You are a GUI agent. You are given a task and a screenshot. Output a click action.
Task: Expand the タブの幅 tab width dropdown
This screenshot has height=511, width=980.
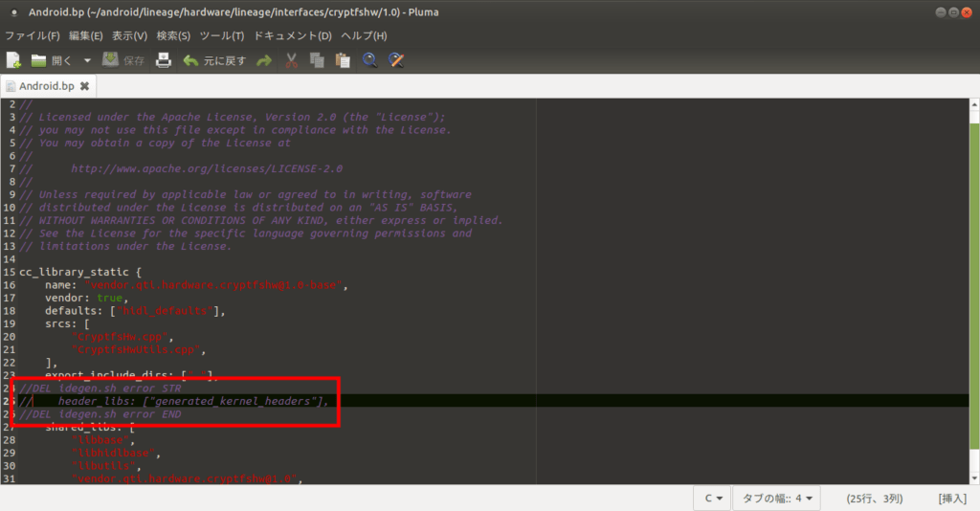pyautogui.click(x=778, y=498)
